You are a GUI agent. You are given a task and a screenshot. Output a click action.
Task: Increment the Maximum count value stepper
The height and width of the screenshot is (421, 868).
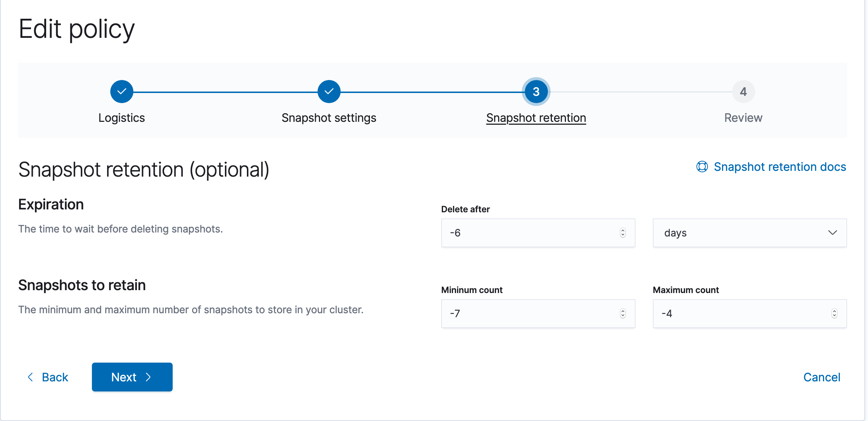click(834, 311)
